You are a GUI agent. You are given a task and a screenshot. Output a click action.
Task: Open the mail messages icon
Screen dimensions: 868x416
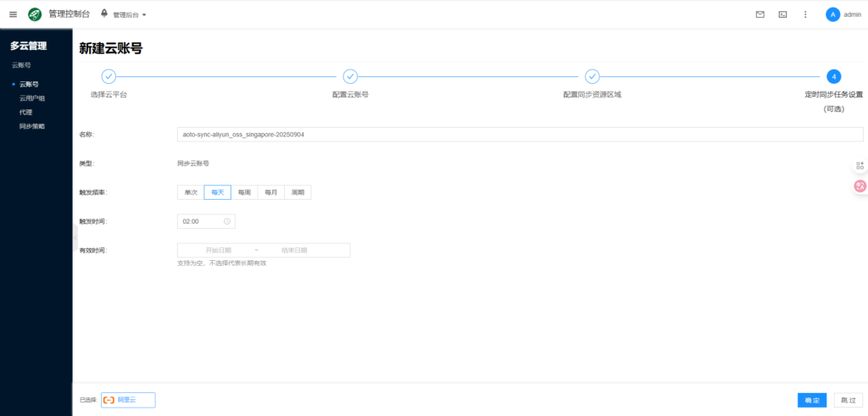point(759,14)
